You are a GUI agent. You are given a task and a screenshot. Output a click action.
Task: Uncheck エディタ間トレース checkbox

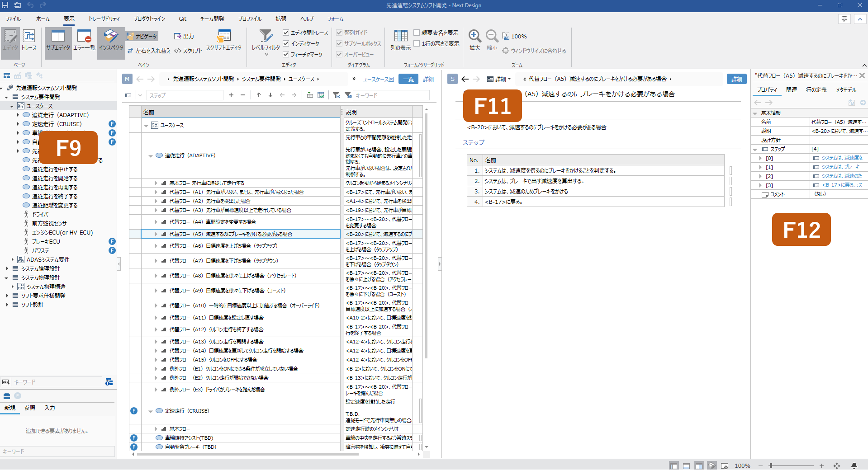coord(286,33)
